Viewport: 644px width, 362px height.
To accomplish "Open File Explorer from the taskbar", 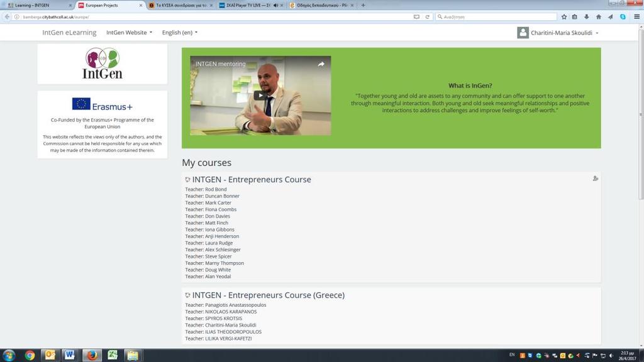I will click(132, 355).
